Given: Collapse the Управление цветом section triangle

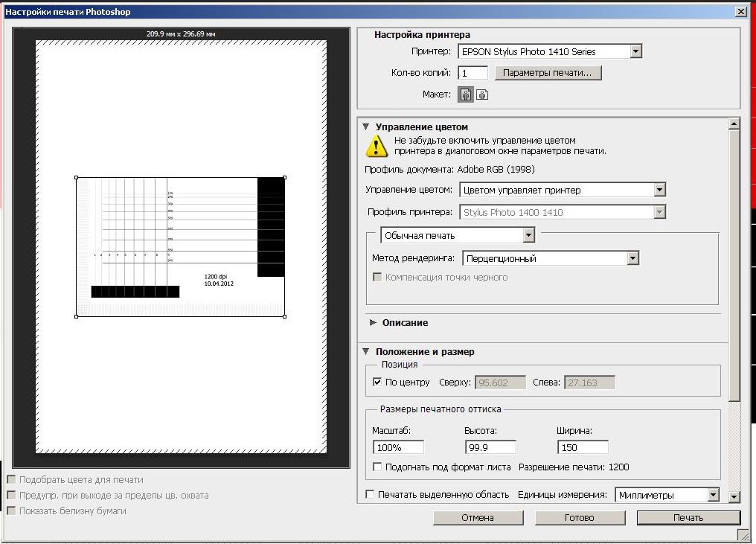Looking at the screenshot, I should click(366, 127).
